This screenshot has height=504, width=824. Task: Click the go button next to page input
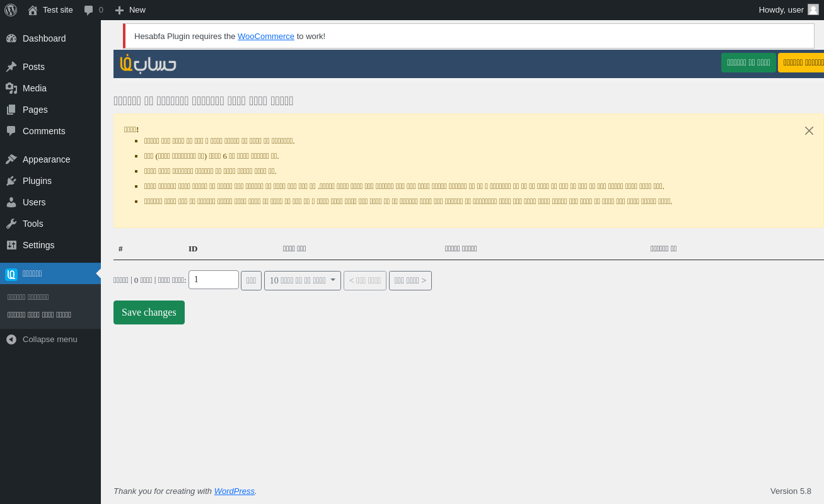click(x=251, y=281)
